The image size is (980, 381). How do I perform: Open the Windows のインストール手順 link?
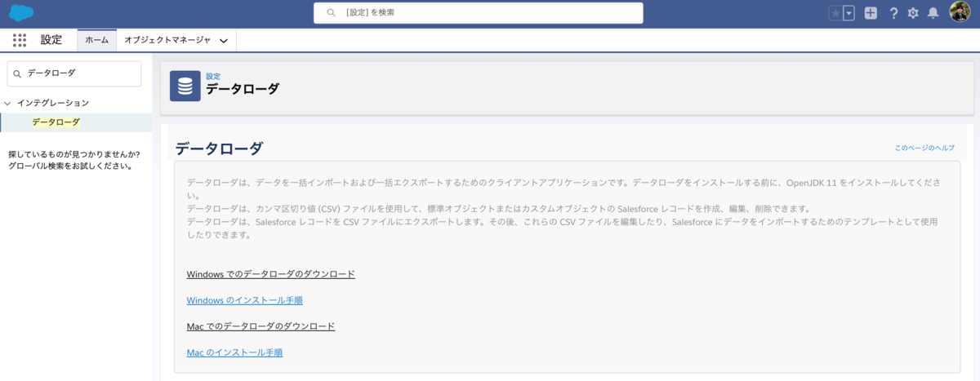(245, 300)
